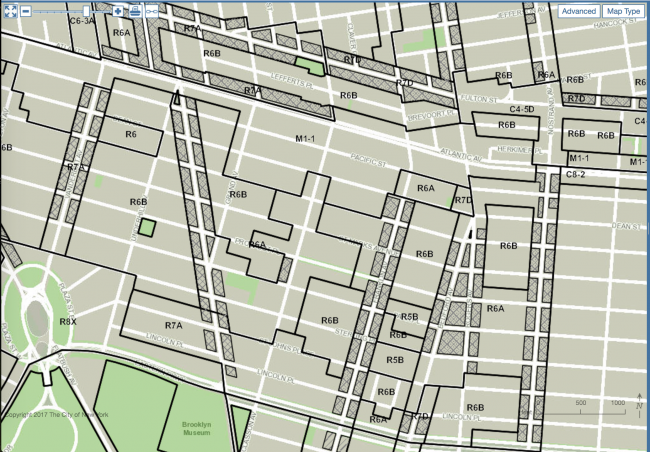Click the Hancock St street label
The image size is (650, 452).
click(x=617, y=23)
